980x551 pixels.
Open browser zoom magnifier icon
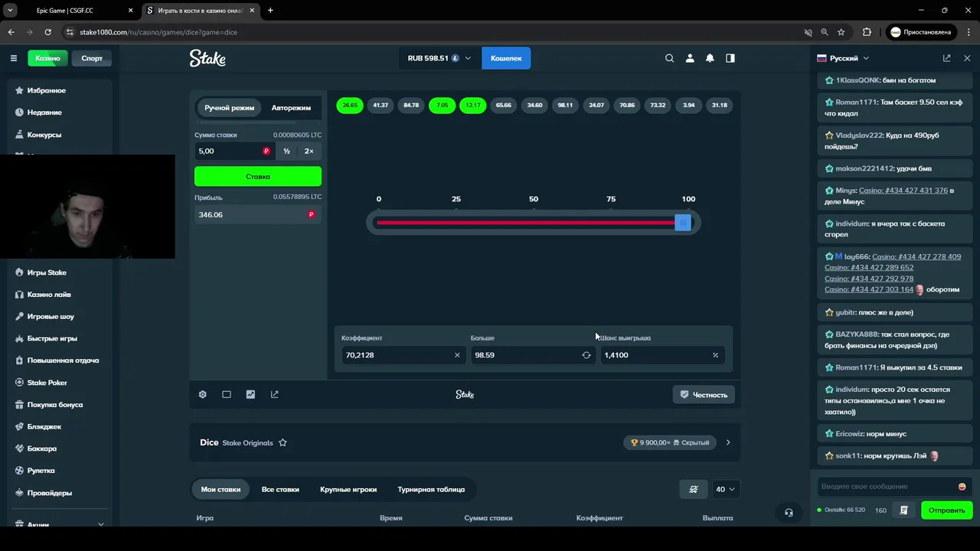click(825, 32)
